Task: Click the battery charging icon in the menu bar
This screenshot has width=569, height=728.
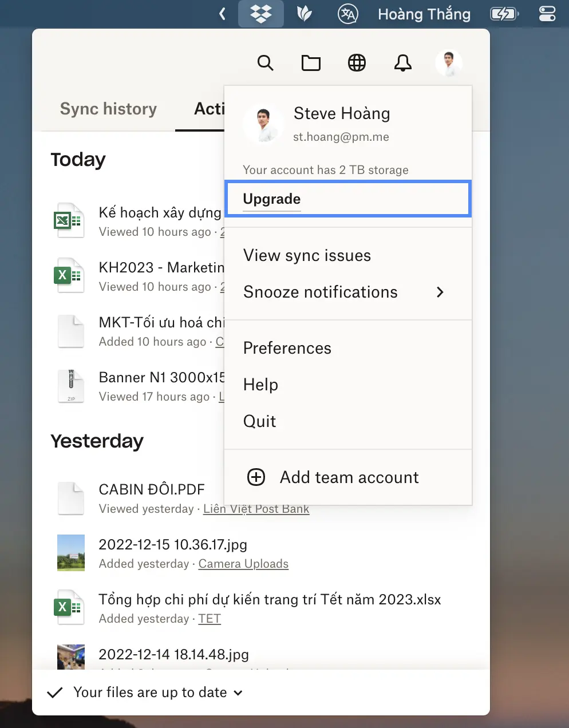Action: coord(504,14)
